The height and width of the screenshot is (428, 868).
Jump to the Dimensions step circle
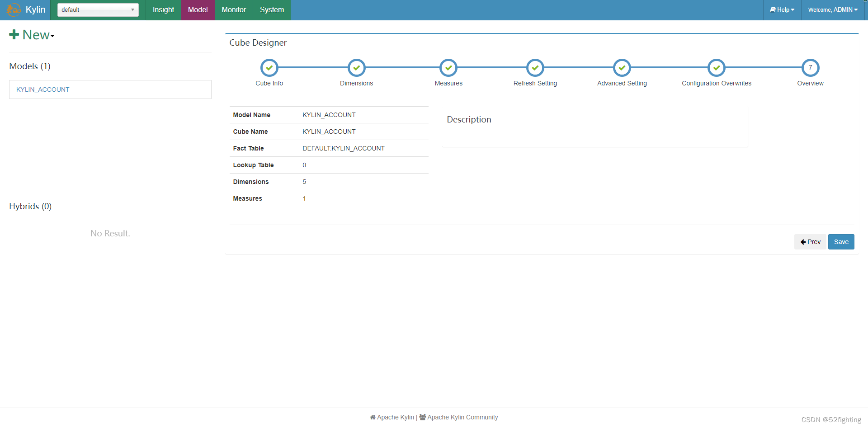tap(357, 68)
